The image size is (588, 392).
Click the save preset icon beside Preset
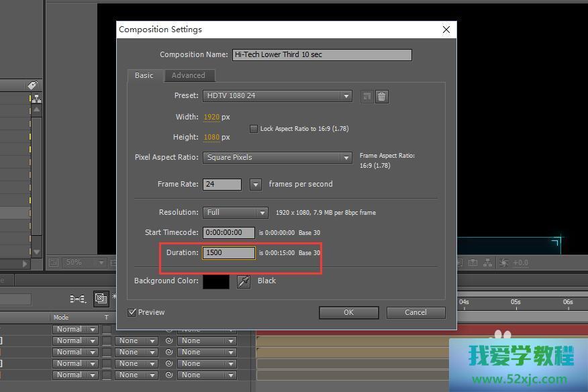tap(366, 97)
